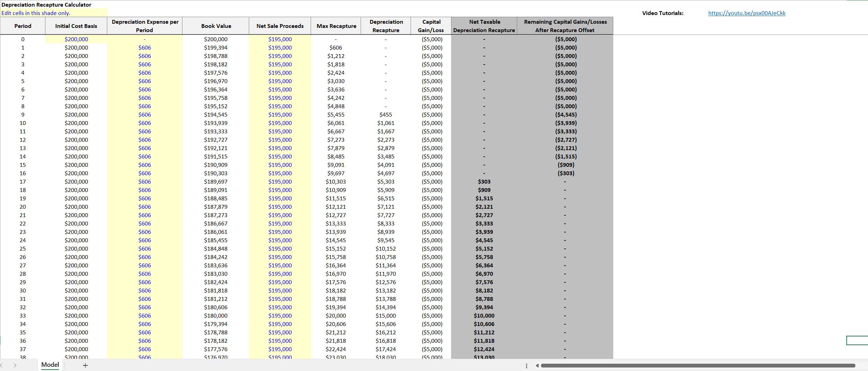868x371 pixels.
Task: Select Remaining Capital Loss value ($4,545)
Action: 566,114
